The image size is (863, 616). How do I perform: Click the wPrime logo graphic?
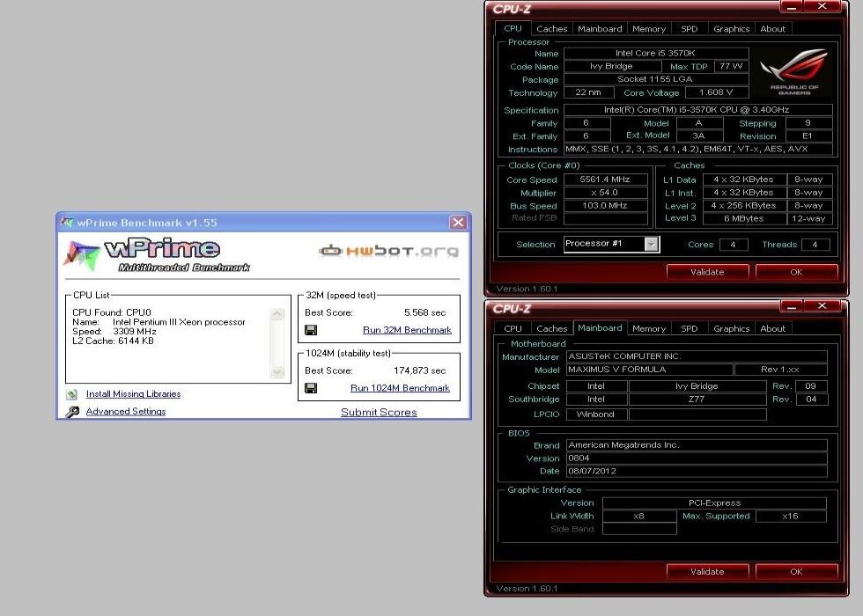pyautogui.click(x=157, y=254)
